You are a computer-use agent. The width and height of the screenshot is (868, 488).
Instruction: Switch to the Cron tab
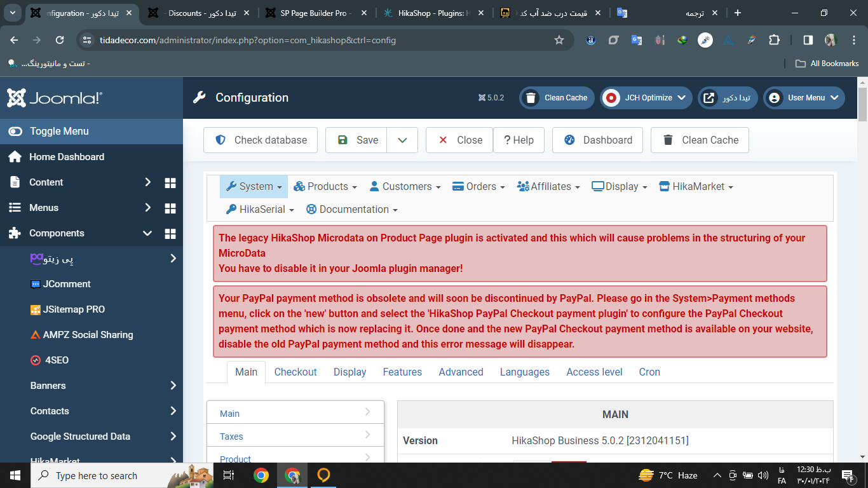(x=649, y=372)
